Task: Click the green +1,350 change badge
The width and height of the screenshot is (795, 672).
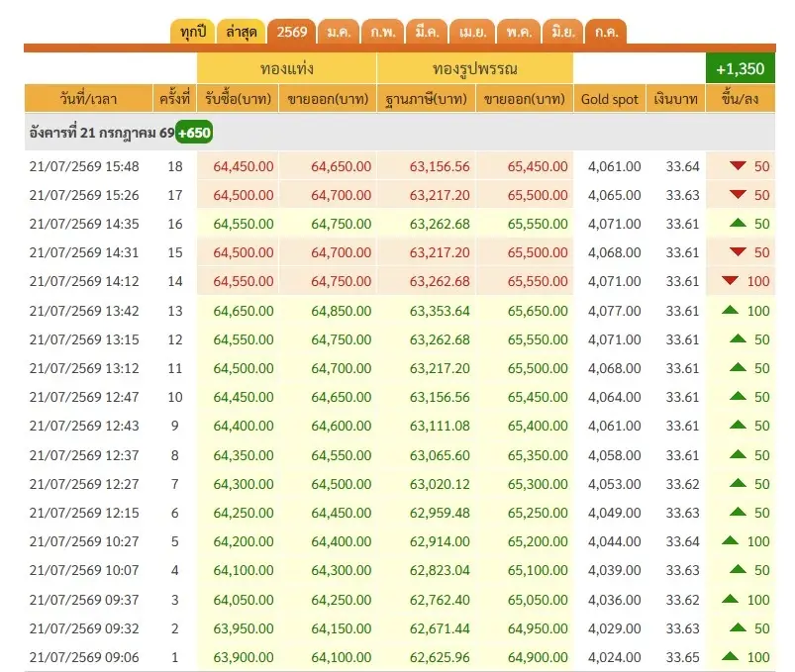Action: pos(741,68)
